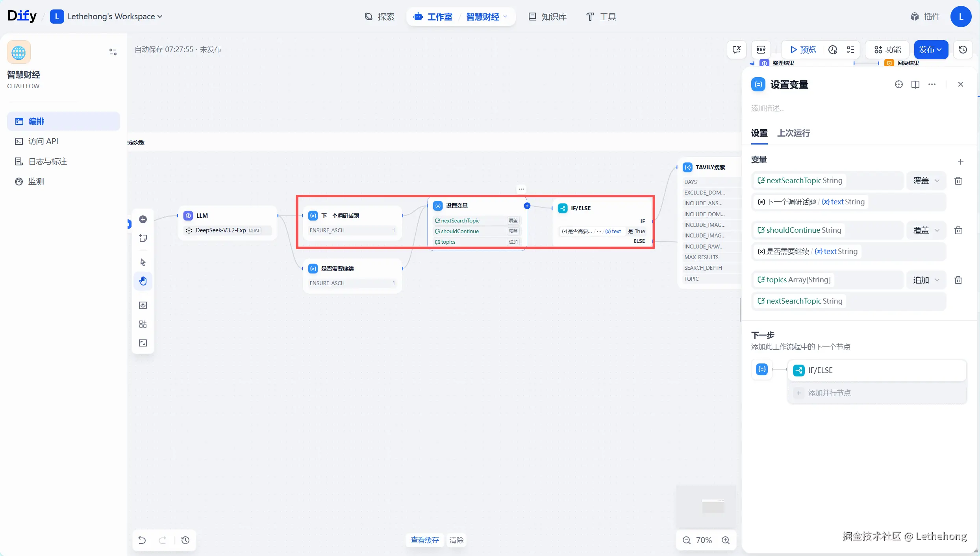This screenshot has height=556, width=980.
Task: Click zoom in magnifier icon
Action: pyautogui.click(x=726, y=540)
